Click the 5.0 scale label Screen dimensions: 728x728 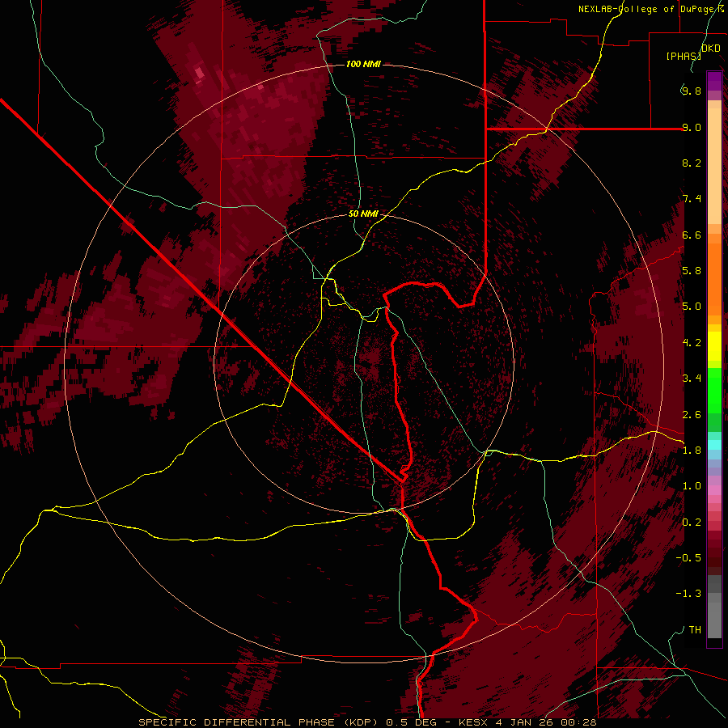pos(692,307)
